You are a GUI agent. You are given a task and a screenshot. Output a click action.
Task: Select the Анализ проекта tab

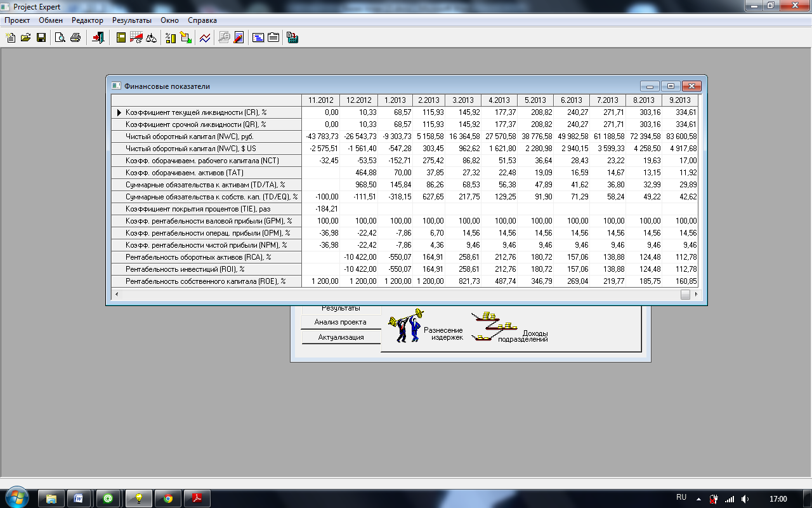tap(341, 323)
